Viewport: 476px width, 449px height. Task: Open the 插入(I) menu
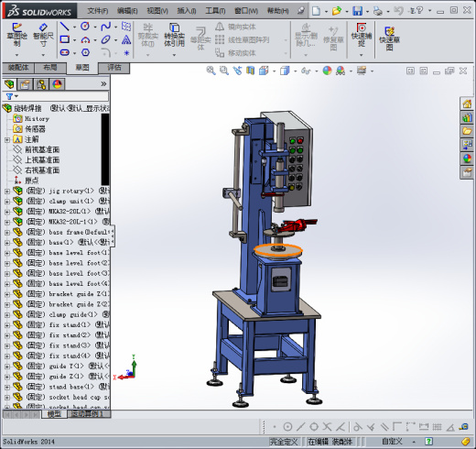[187, 11]
